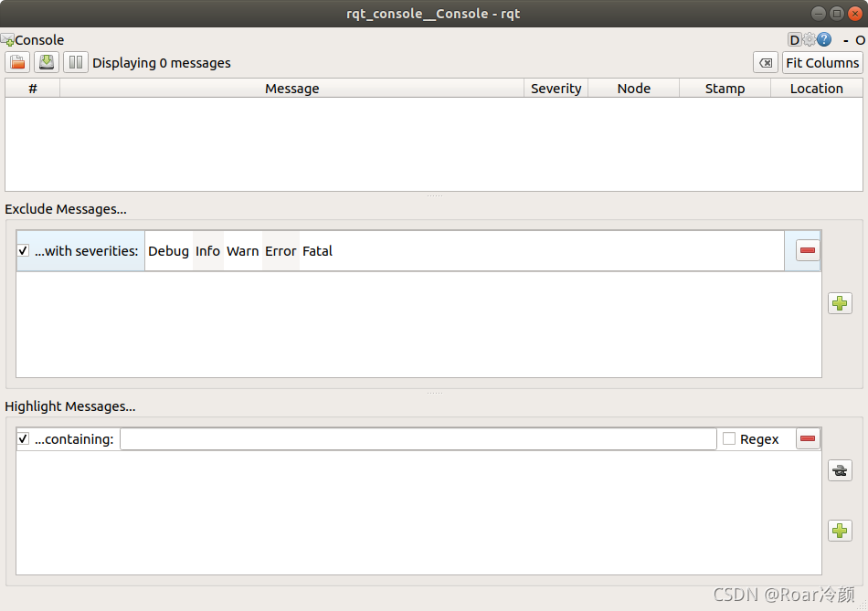Image resolution: width=868 pixels, height=611 pixels.
Task: Close the Console plugin with O button
Action: pos(860,40)
